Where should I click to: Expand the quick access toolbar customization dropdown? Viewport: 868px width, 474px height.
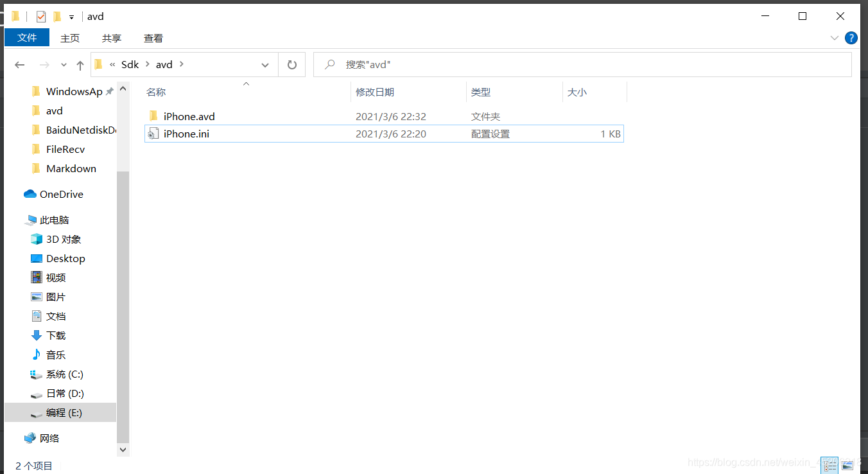71,16
